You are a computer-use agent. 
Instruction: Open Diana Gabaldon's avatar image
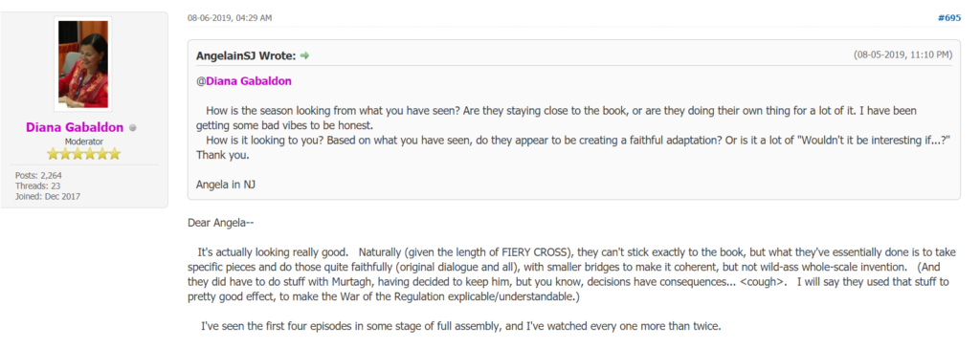[x=83, y=64]
